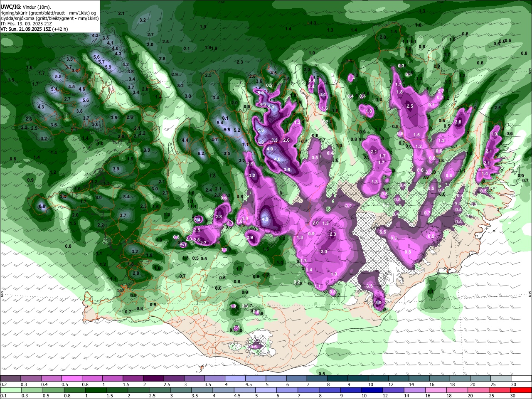Image resolution: width=532 pixels, height=399 pixels.
Task: Select the pale grey 25–30 swatch in top legend
Action: 501,379
